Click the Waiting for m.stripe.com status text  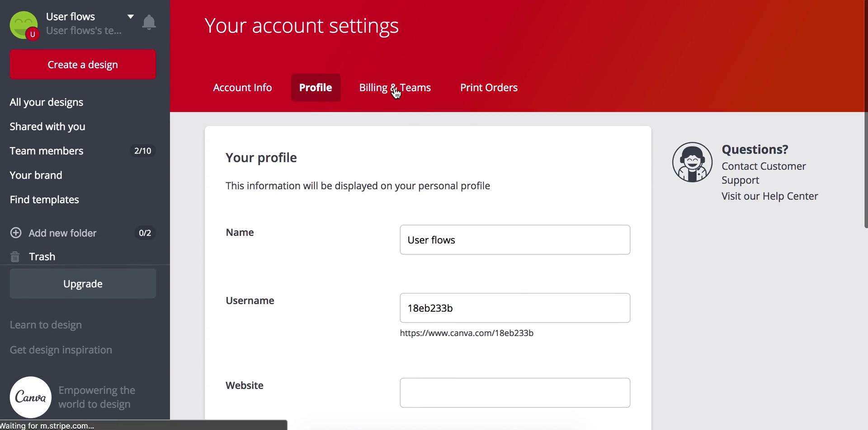[x=47, y=425]
